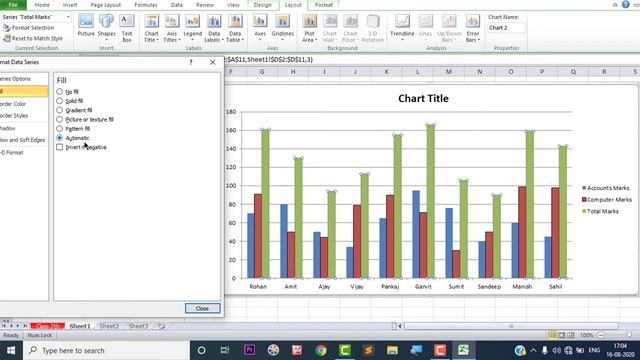Open File Explorer from the taskbar
The height and width of the screenshot is (360, 640).
pyautogui.click(x=392, y=350)
